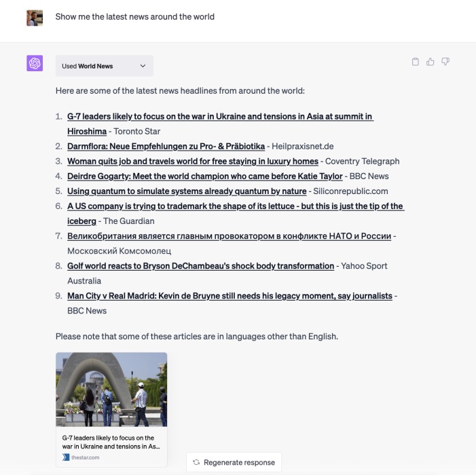Open the quantum simulation Siliconrepublic article
The height and width of the screenshot is (475, 476).
coord(187,191)
